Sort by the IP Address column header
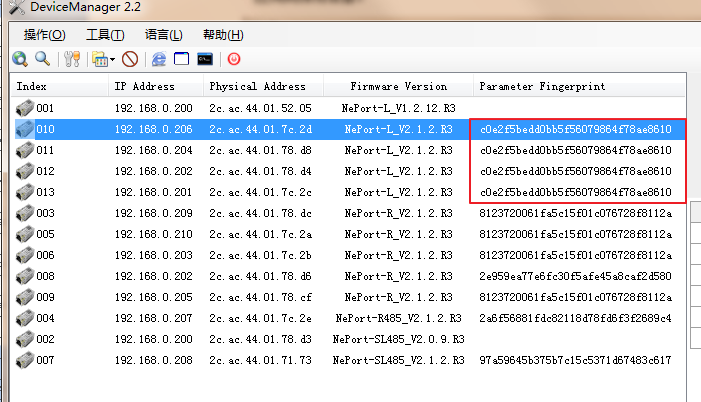 coord(144,86)
